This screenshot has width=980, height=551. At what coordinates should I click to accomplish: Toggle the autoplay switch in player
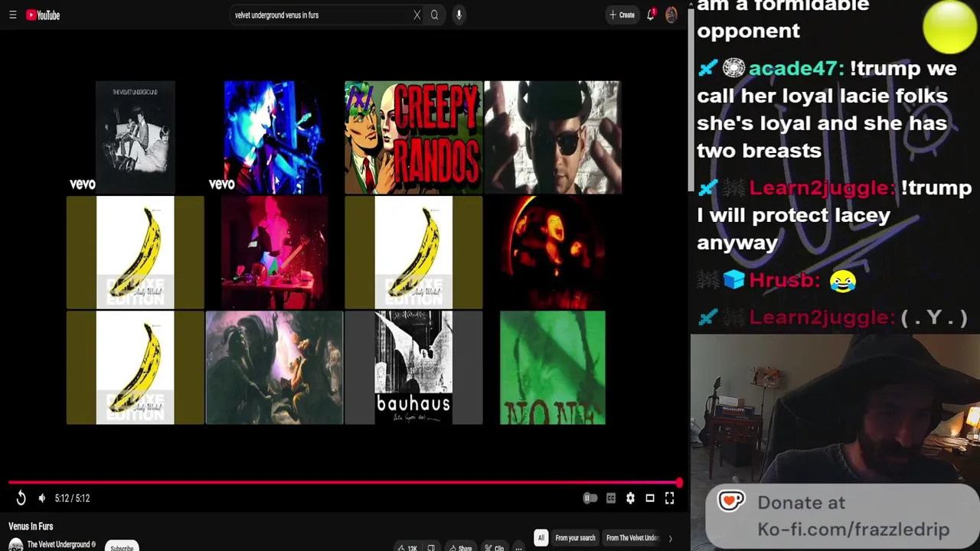[x=590, y=498]
